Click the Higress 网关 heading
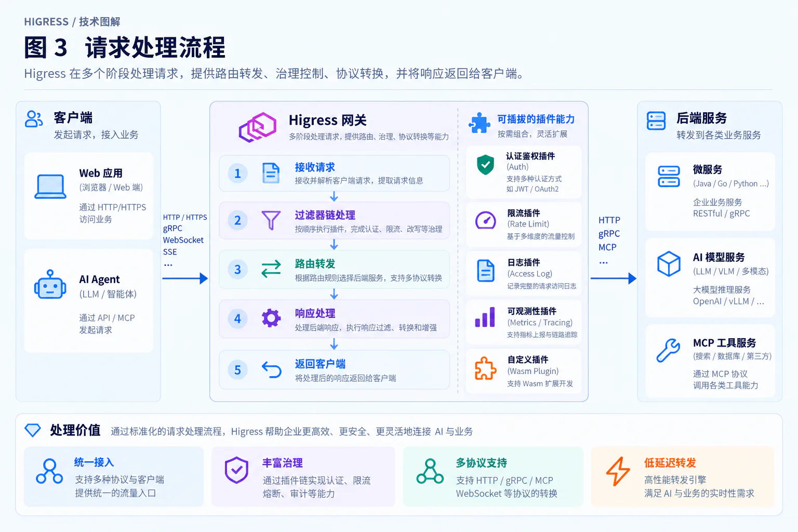The width and height of the screenshot is (798, 532). point(328,120)
